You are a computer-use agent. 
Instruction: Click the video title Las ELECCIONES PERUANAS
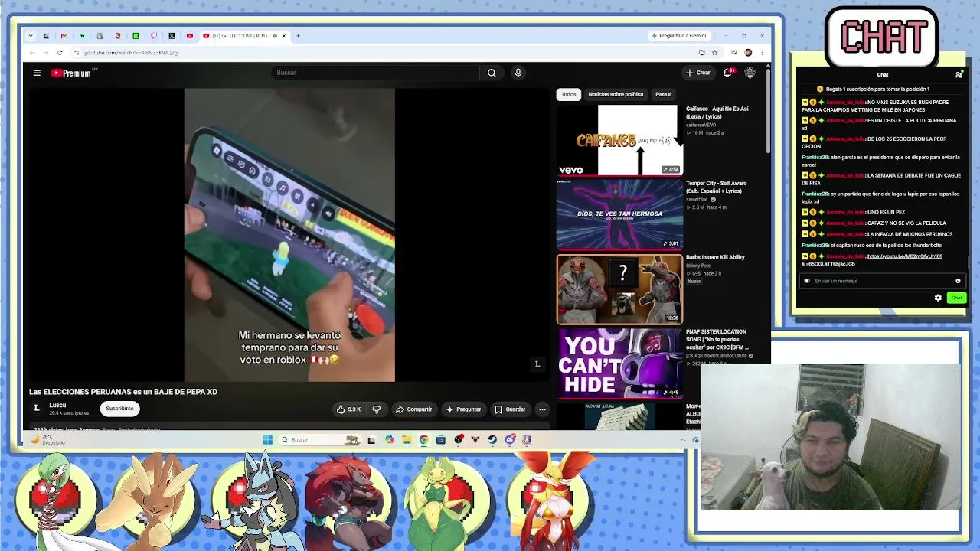pos(123,392)
